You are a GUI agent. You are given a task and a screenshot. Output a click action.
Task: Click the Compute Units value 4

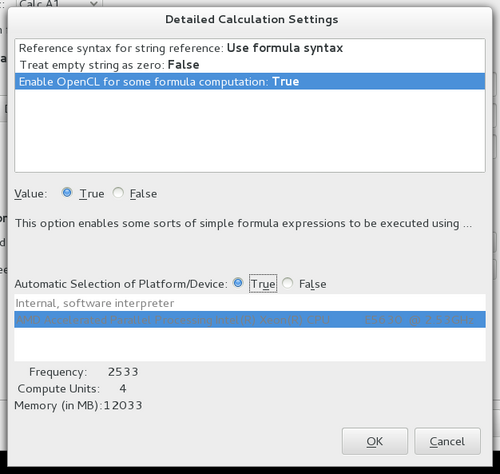[123, 389]
